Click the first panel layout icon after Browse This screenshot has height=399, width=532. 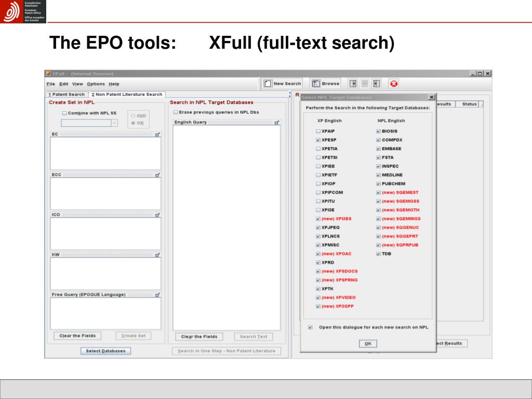[x=353, y=84]
